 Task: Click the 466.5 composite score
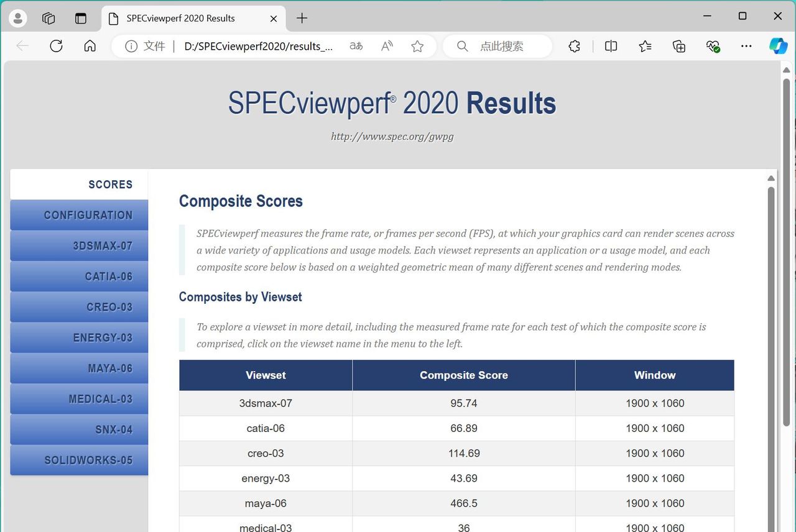pyautogui.click(x=464, y=503)
